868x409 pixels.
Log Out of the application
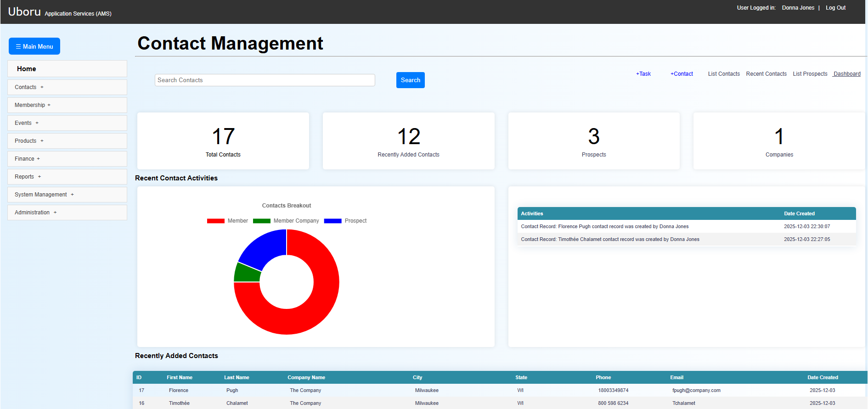pos(835,8)
